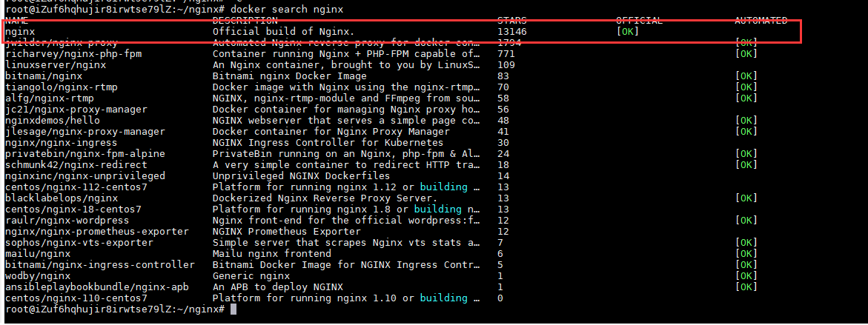This screenshot has height=325, width=868.
Task: Click 'Dockerized Nginx Reverse Proxy Server.' description
Action: [325, 198]
